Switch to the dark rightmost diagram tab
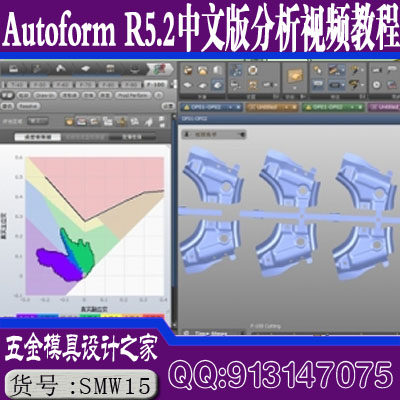Screen dimensions: 400x400 (132, 137)
